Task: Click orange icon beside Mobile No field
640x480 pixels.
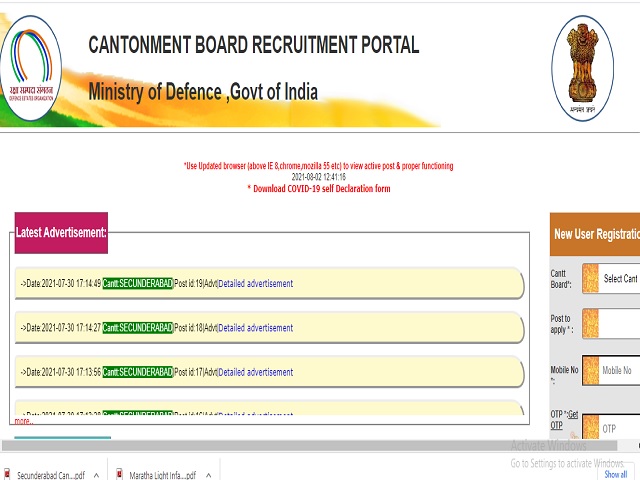Action: tap(590, 370)
